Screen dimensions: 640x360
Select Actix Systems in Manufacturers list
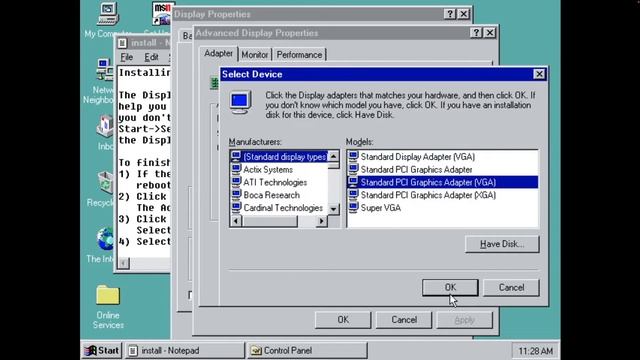coord(268,169)
